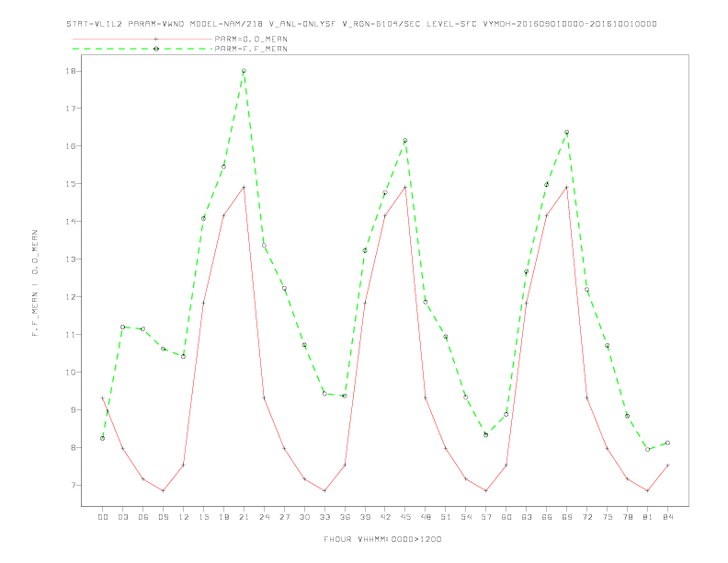Click the x-axis forecast hour label 18
728x563 pixels.
tap(223, 517)
